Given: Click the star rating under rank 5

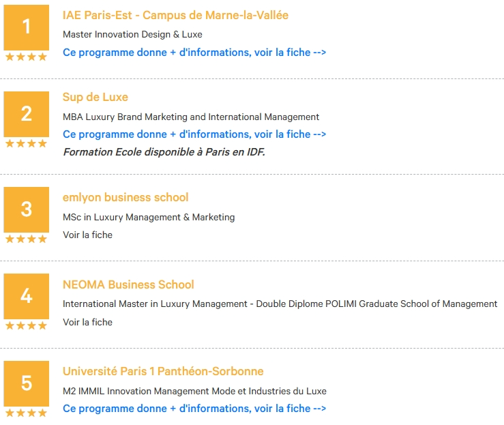Looking at the screenshot, I should click(27, 413).
